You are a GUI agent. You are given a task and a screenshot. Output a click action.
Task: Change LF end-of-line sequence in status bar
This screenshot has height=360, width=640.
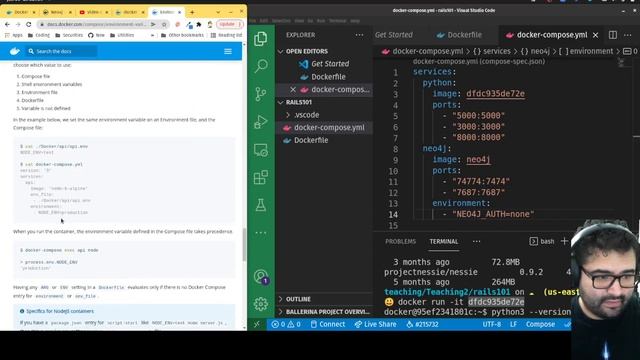tap(513, 324)
